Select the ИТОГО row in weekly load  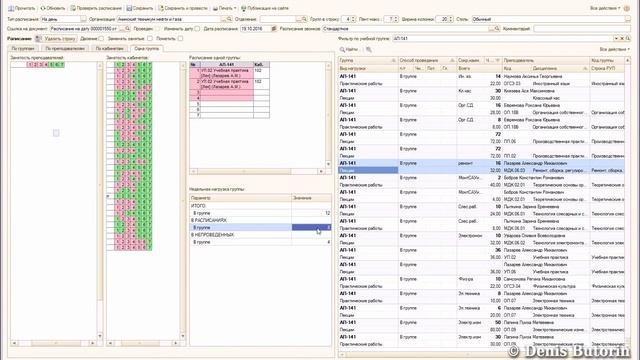coord(260,206)
